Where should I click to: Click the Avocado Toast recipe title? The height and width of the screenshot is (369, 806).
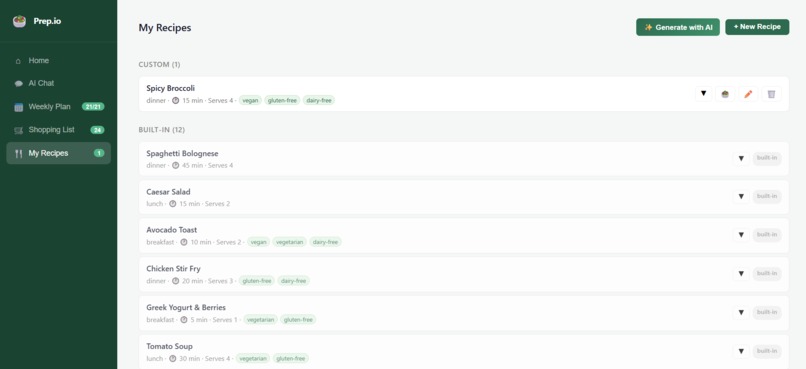[172, 230]
